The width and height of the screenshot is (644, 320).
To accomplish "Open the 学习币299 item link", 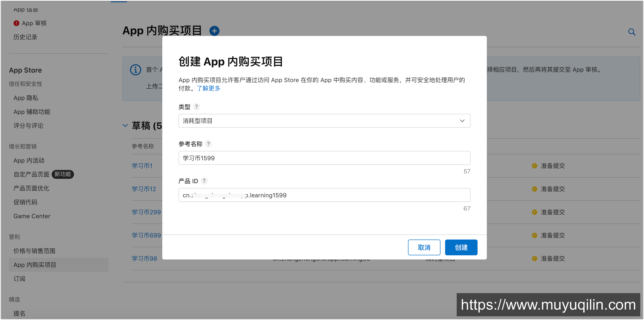I will tap(146, 212).
